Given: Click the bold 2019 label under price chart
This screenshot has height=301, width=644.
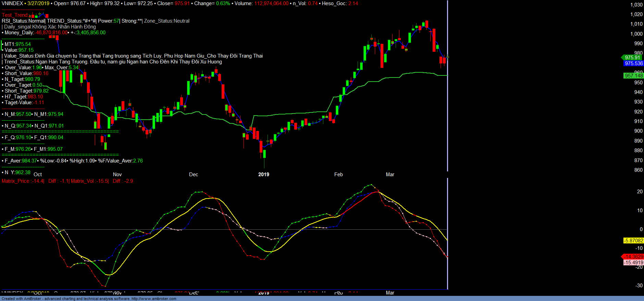Looking at the screenshot, I should [263, 174].
